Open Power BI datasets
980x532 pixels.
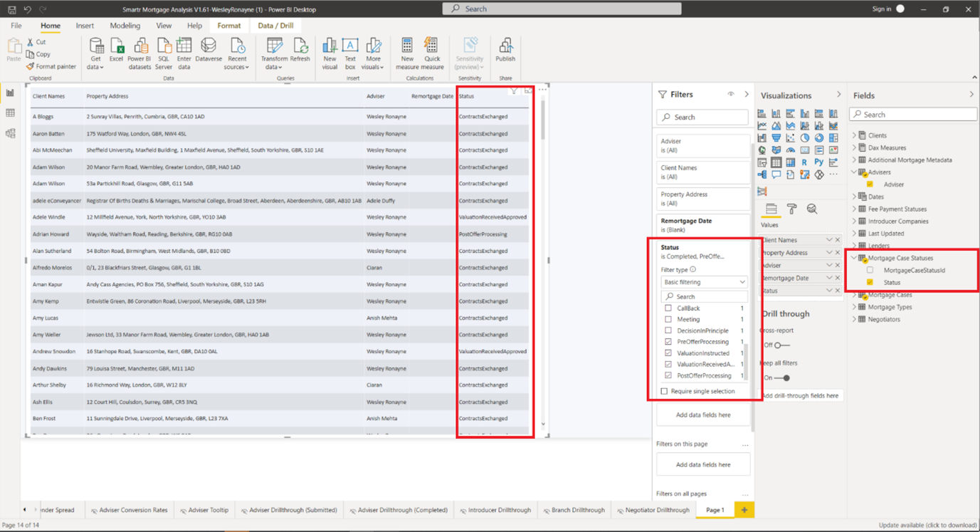139,53
